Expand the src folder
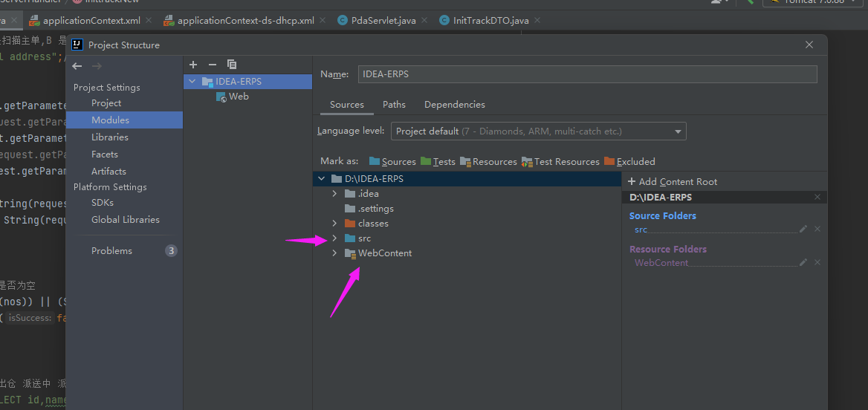Screen dimensions: 868x410 click(x=334, y=238)
